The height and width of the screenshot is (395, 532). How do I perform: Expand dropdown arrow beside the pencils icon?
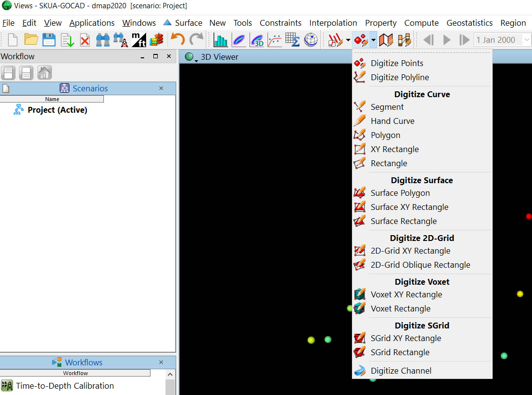[348, 40]
